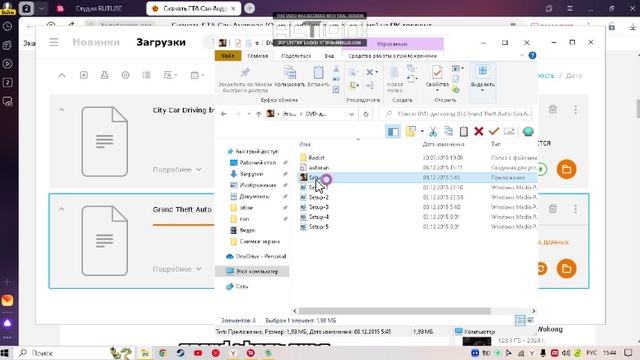Viewport: 640px width, 360px height.
Task: Expand Подробнее under Grand Theft Auto
Action: [x=177, y=269]
